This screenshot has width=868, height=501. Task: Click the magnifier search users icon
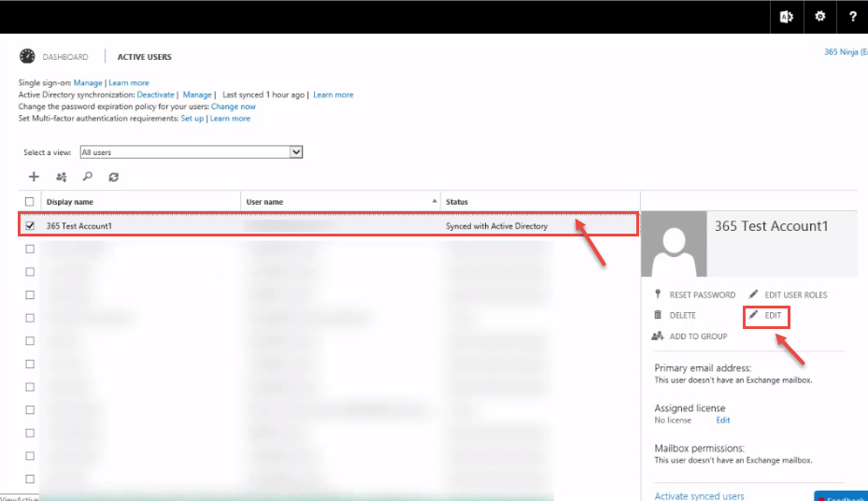coord(88,177)
